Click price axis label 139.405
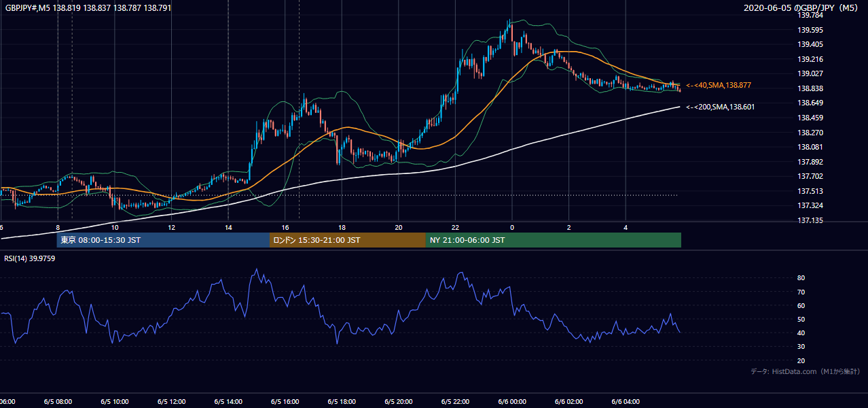Image resolution: width=868 pixels, height=408 pixels. [x=810, y=44]
